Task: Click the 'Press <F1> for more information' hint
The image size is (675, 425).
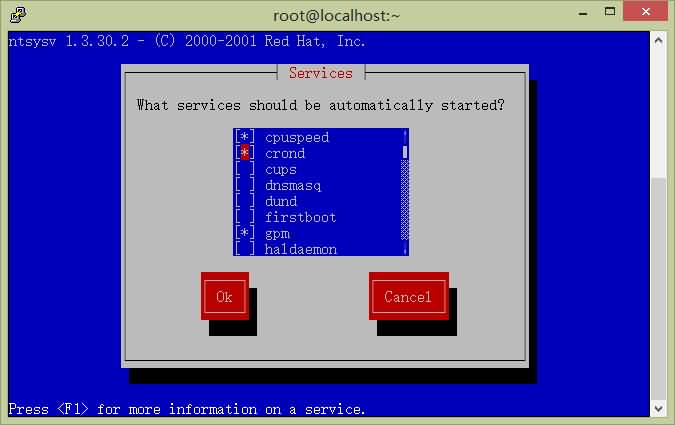Action: (x=187, y=409)
